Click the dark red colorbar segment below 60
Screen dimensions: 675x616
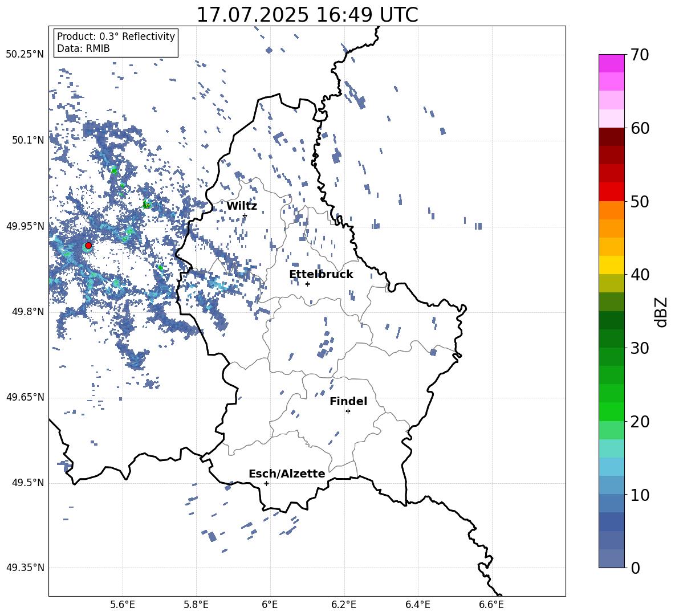point(612,137)
